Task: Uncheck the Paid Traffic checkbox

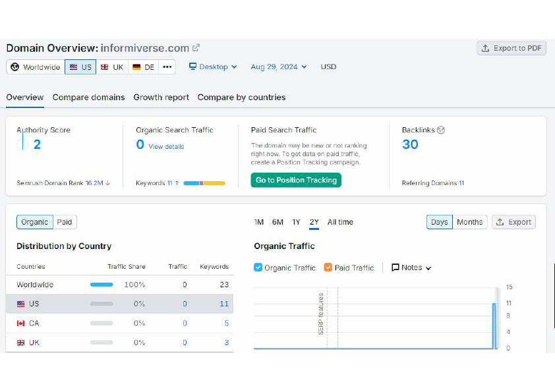Action: click(328, 267)
